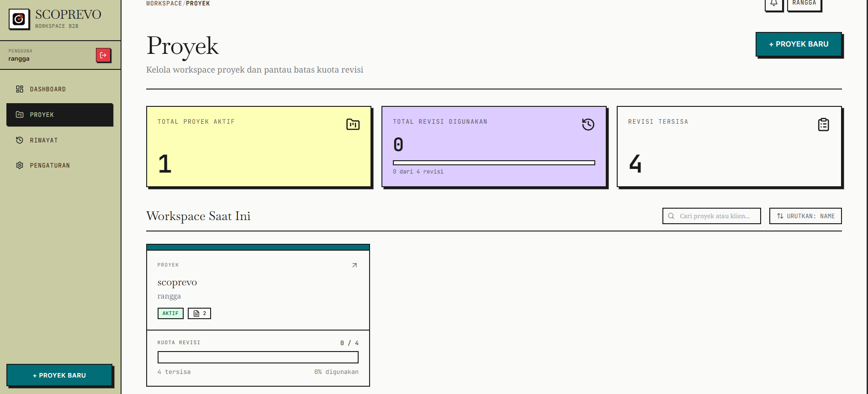868x394 pixels.
Task: Log out using the red logout icon
Action: (103, 55)
